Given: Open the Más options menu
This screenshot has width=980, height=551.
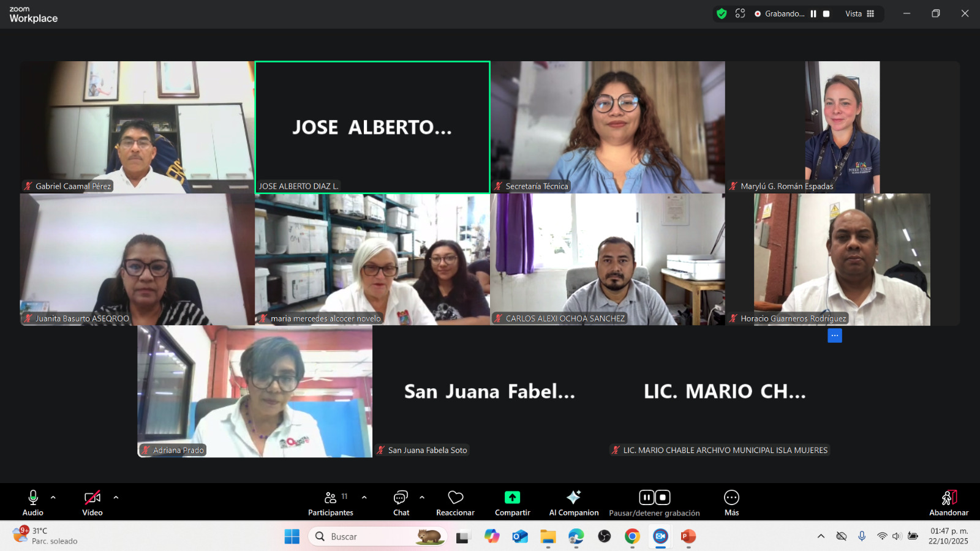Looking at the screenshot, I should (x=731, y=503).
